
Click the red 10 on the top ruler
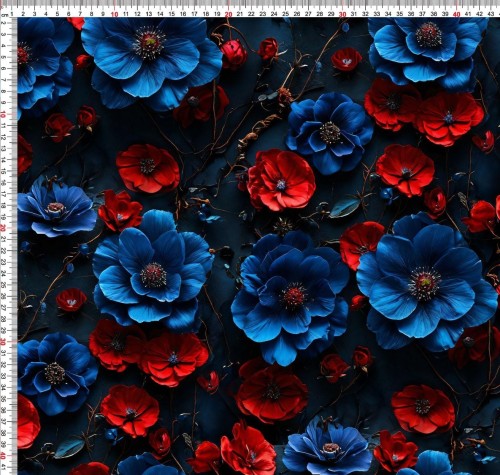(x=114, y=14)
